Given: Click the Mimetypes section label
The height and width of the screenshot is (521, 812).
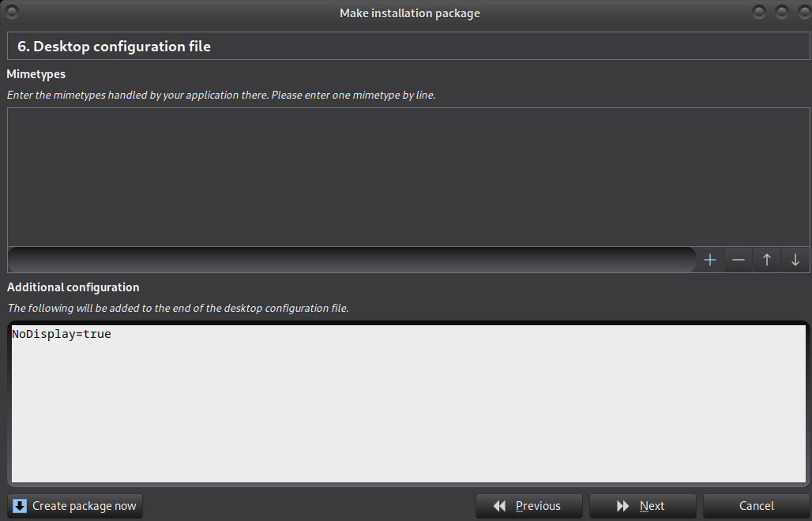Looking at the screenshot, I should (36, 74).
